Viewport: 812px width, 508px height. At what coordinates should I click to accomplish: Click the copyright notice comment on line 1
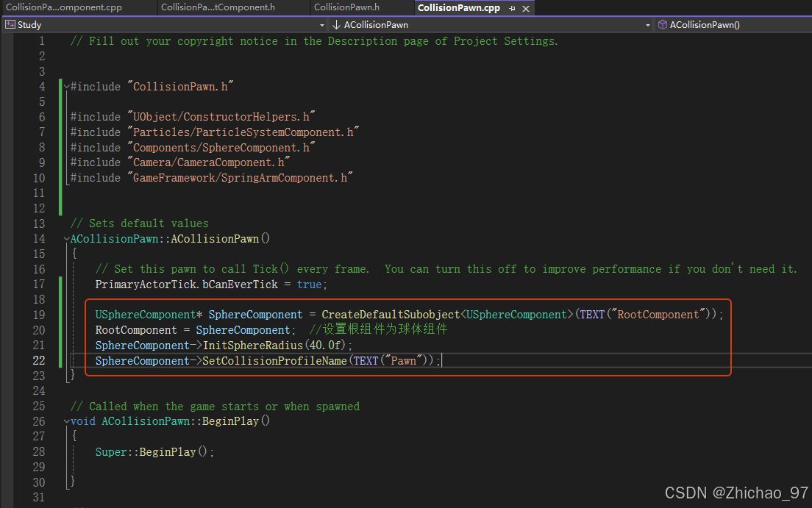[314, 41]
